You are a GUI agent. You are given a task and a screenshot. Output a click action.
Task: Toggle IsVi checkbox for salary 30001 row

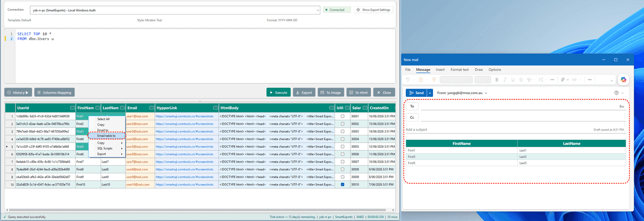tap(342, 116)
